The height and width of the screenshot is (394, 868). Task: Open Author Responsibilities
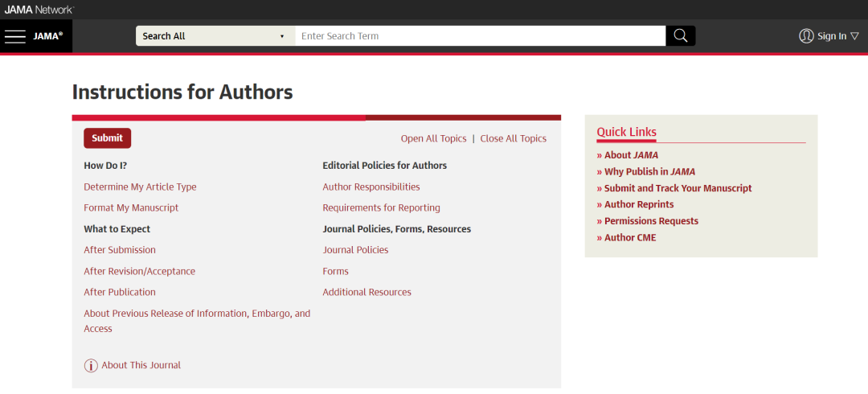pyautogui.click(x=371, y=187)
